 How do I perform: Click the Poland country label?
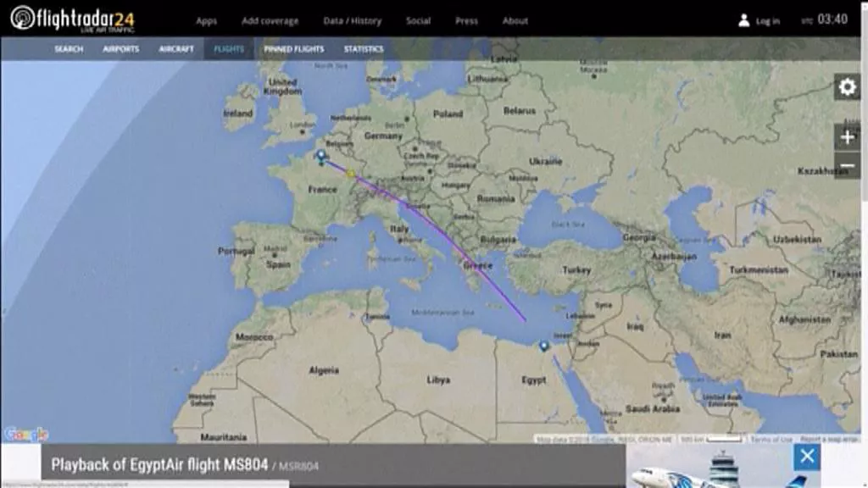448,114
